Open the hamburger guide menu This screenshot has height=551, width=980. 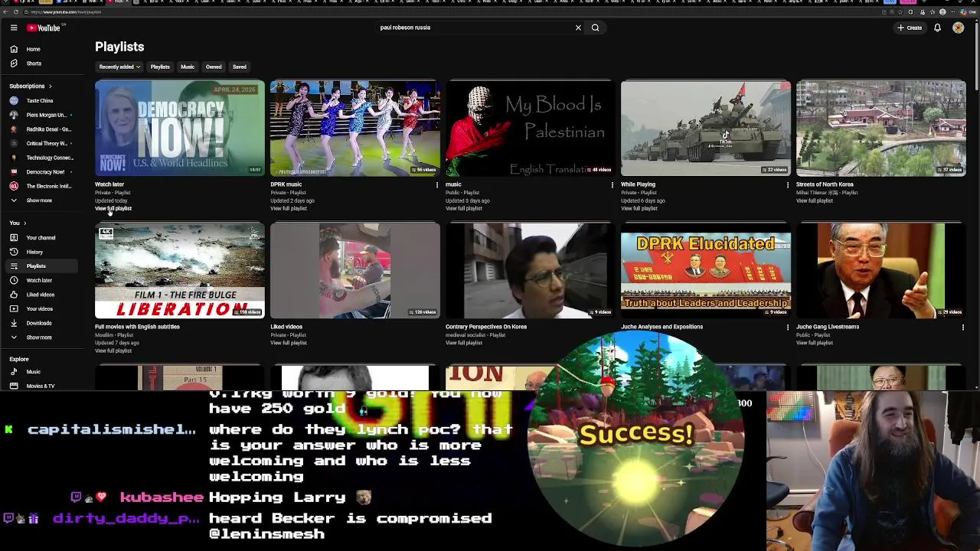pos(14,28)
